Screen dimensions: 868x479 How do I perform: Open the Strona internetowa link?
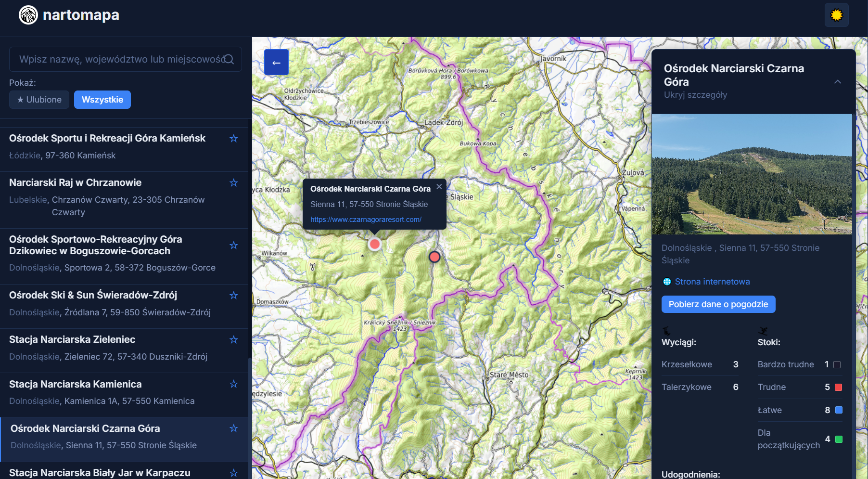pos(712,282)
